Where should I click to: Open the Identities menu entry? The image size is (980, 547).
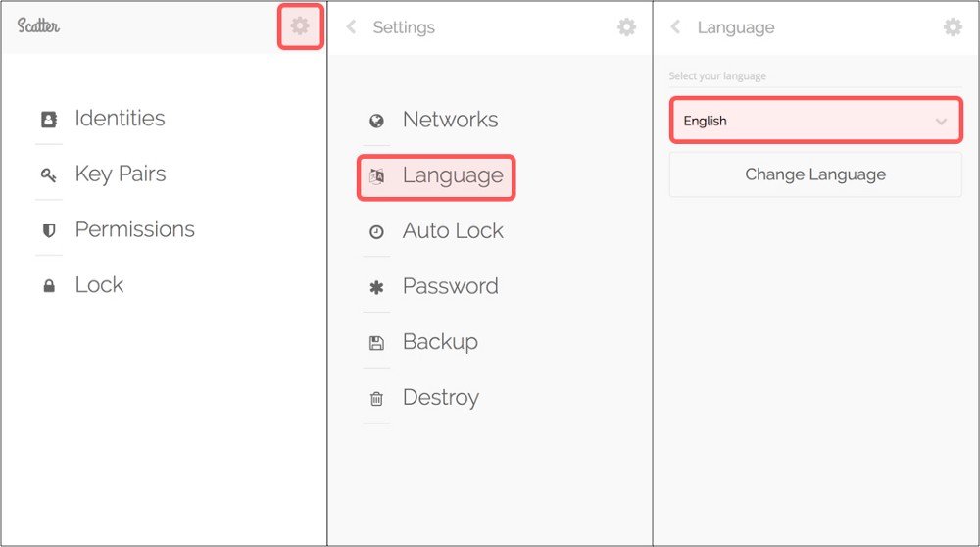[120, 119]
